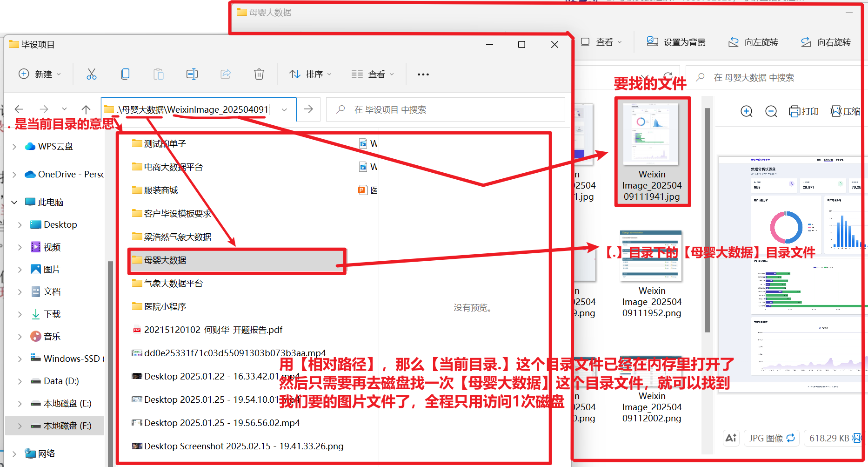868x467 pixels.
Task: Click the Rename icon in toolbar
Action: 192,74
